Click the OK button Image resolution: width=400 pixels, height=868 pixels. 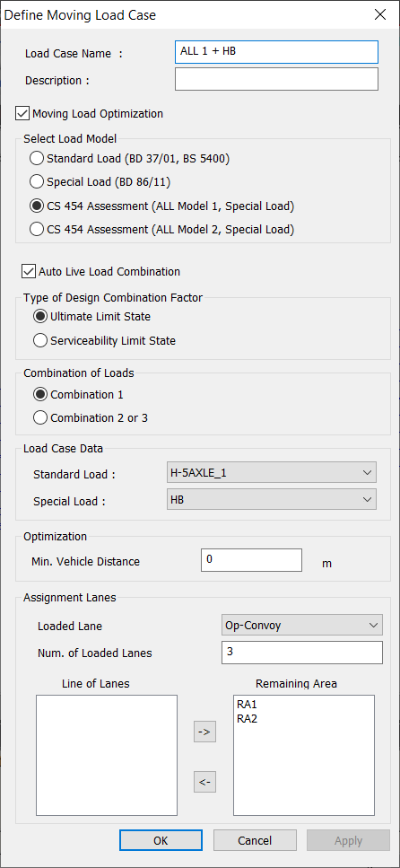(x=161, y=840)
